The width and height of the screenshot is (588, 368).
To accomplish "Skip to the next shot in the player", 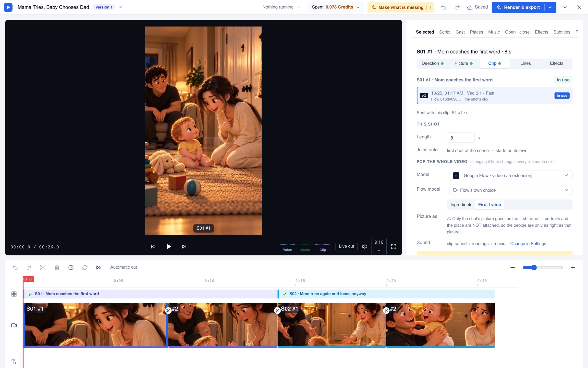I will click(184, 247).
